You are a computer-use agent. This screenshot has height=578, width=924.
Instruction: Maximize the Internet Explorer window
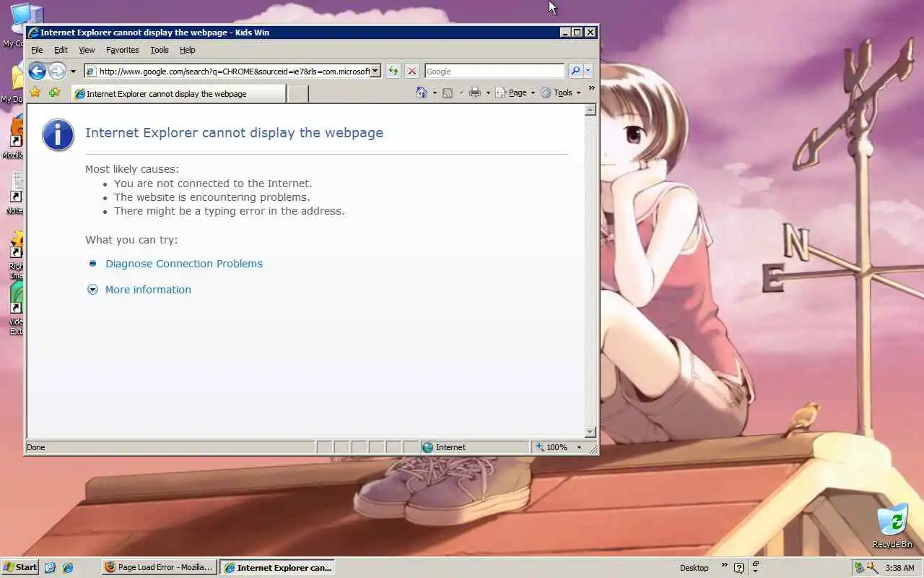[577, 33]
